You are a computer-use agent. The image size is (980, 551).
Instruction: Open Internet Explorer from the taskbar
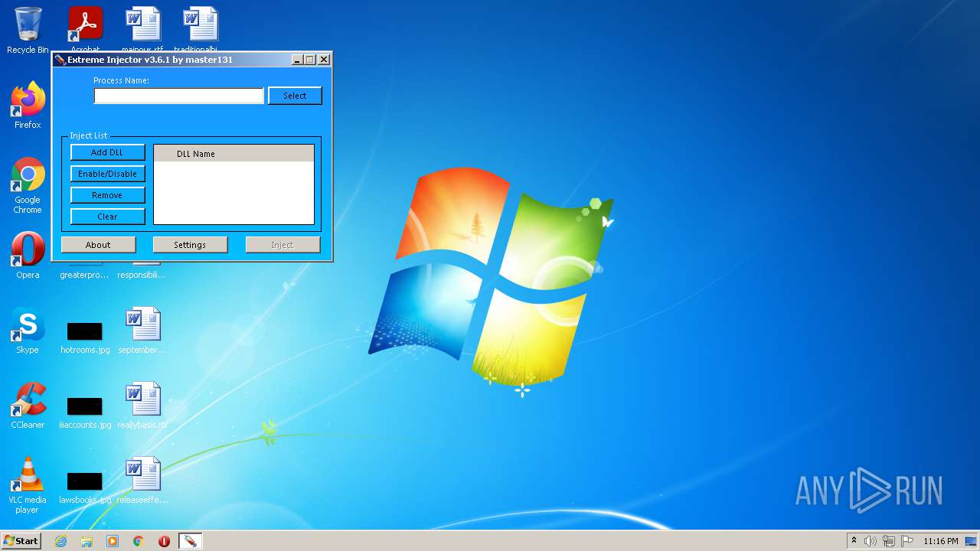click(x=60, y=541)
